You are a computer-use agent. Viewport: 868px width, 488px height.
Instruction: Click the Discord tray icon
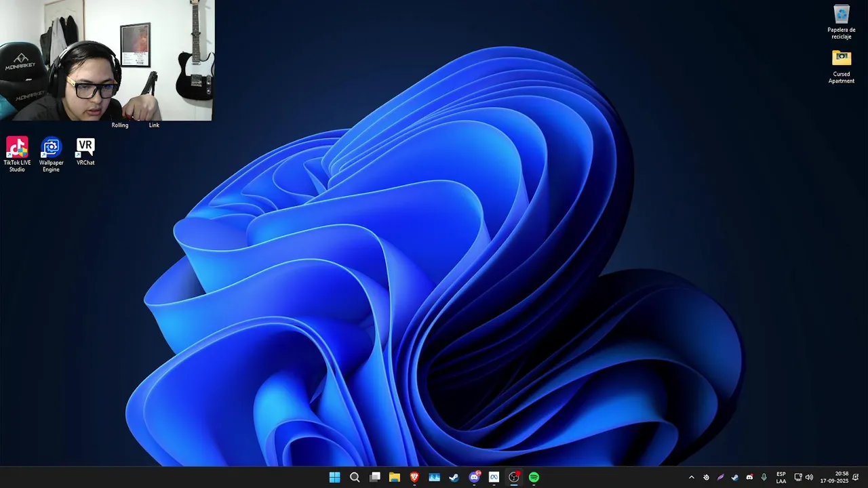749,477
